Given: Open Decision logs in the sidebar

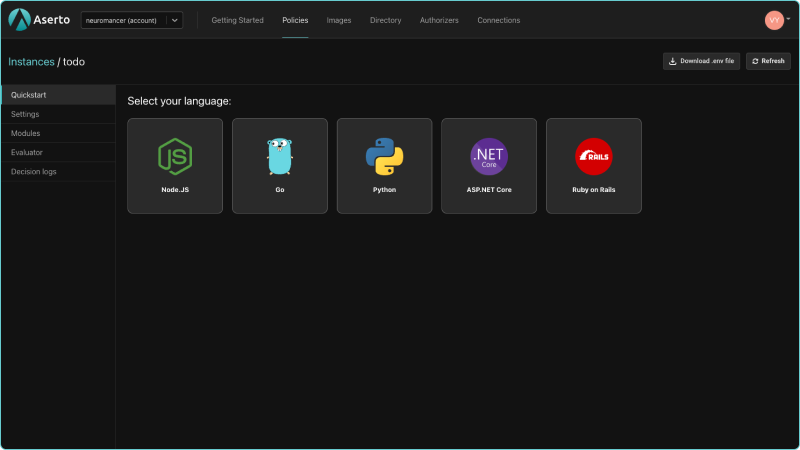Looking at the screenshot, I should [x=58, y=171].
